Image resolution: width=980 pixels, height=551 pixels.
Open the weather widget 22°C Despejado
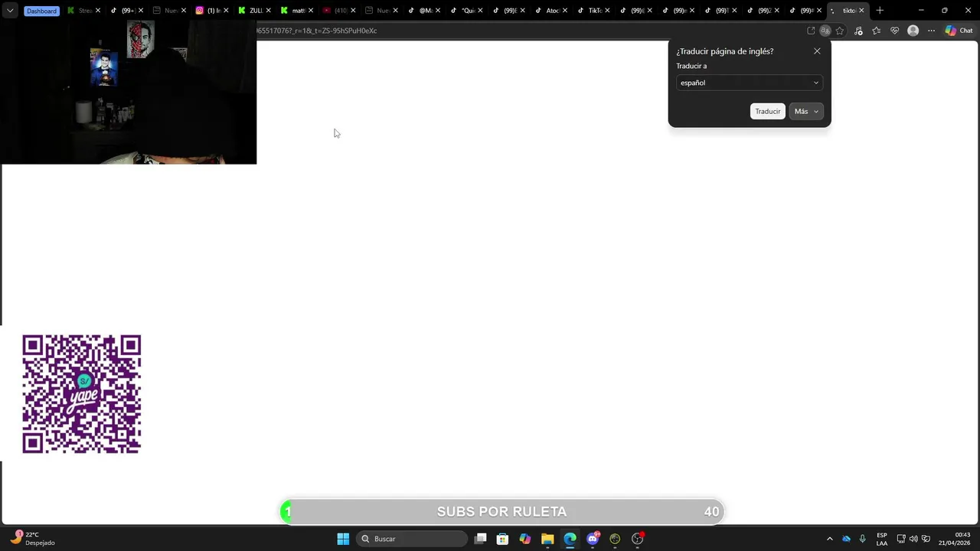pos(32,539)
